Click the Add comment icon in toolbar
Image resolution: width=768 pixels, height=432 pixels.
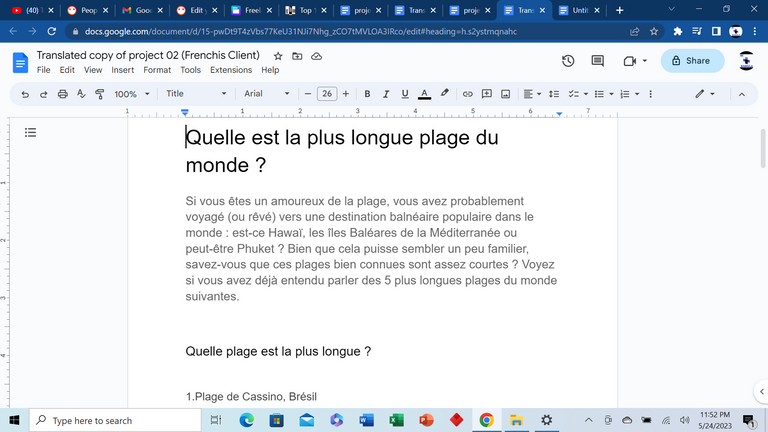pyautogui.click(x=486, y=94)
